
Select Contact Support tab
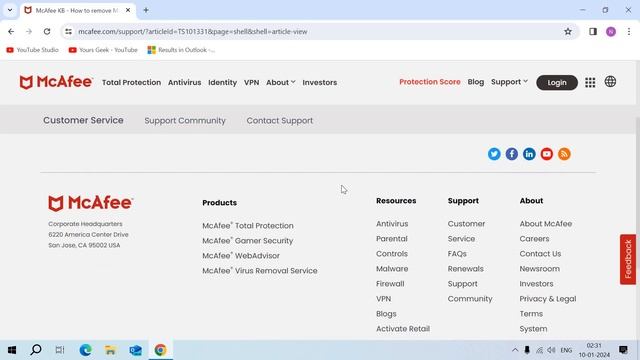(x=280, y=121)
